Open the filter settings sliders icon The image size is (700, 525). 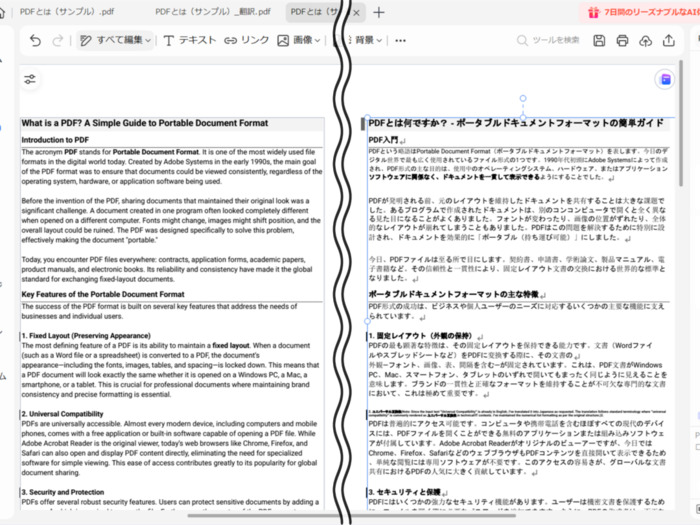30,80
